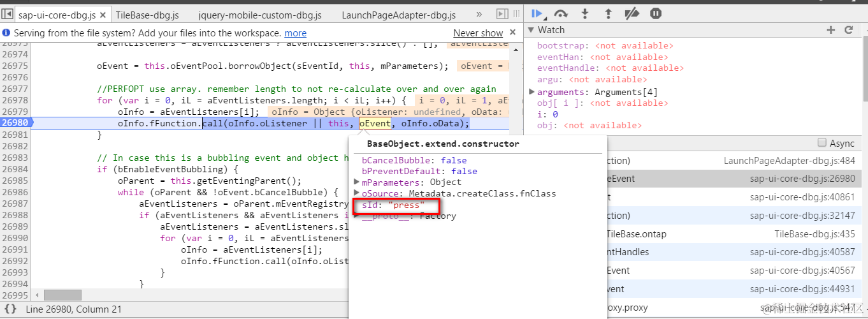Open LaunchPageAdapter-dbg.js:484 stack frame link

(x=790, y=161)
